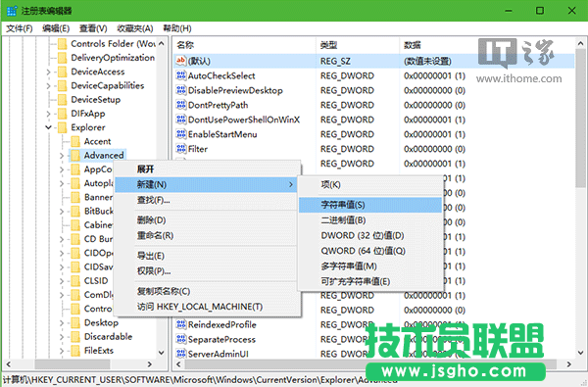Choose QWORD (64 位)值(Q) option
This screenshot has height=387, width=588.
tap(370, 251)
